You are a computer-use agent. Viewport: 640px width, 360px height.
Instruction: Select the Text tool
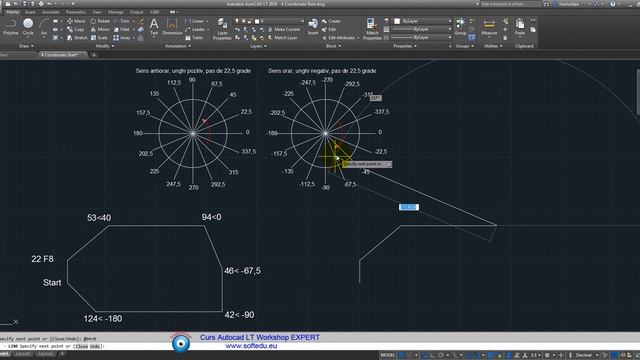154,27
